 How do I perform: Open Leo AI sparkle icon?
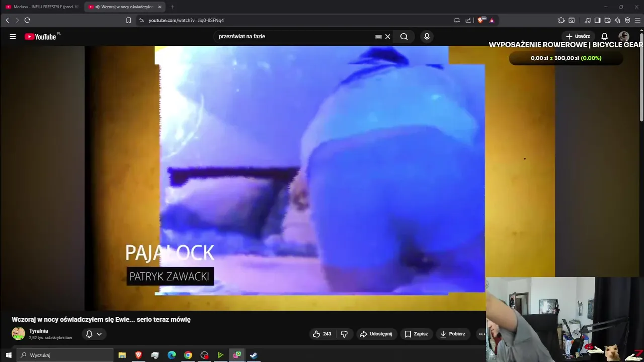(618, 20)
